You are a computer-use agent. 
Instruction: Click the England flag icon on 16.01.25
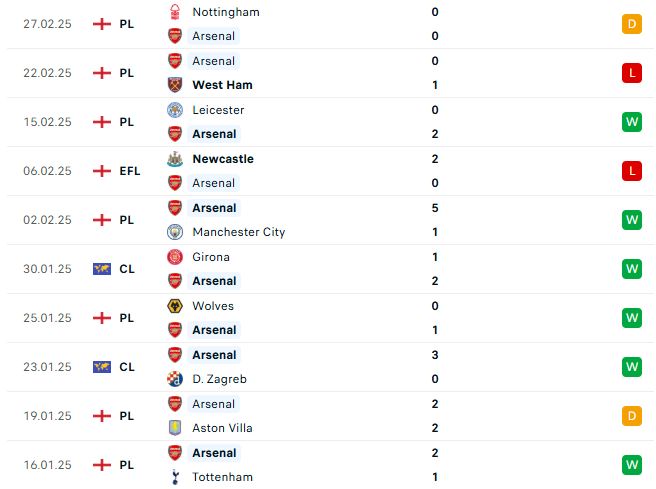[102, 465]
